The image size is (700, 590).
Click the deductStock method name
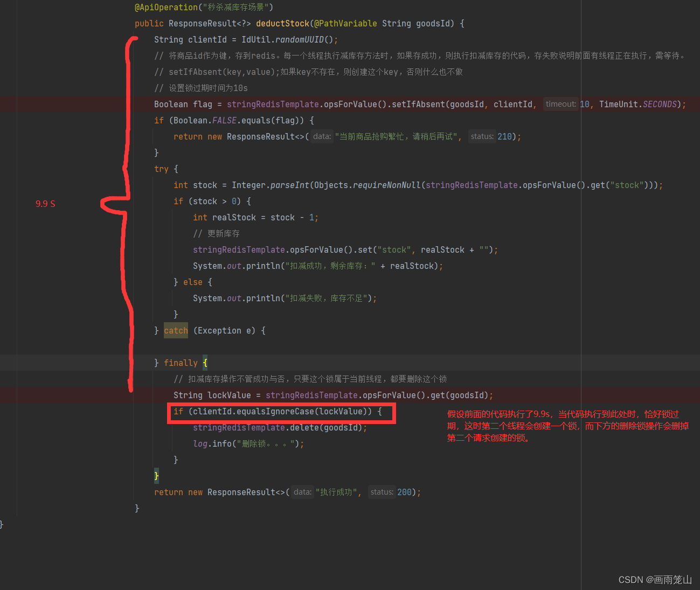pyautogui.click(x=282, y=23)
